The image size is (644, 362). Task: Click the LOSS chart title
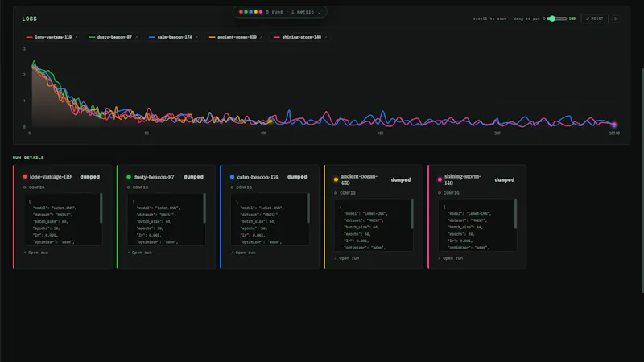(29, 19)
